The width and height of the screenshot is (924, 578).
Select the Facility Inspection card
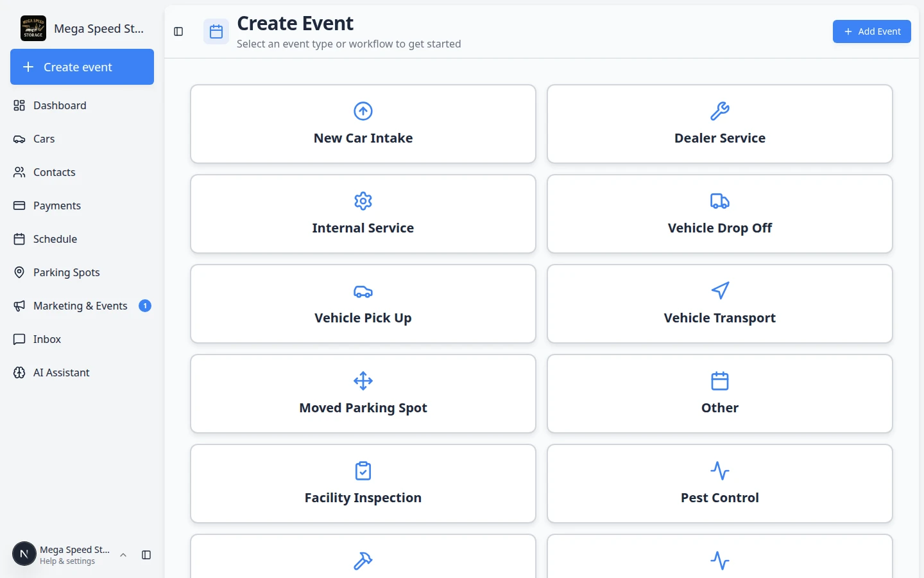click(363, 484)
